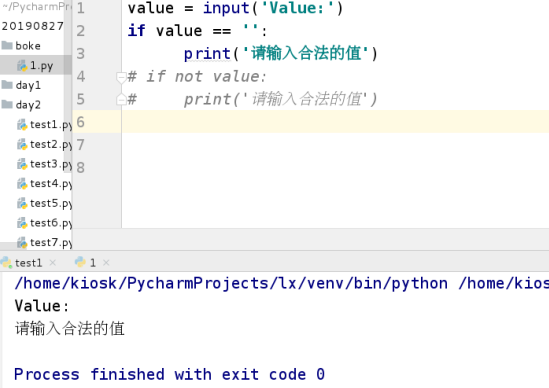The height and width of the screenshot is (388, 549).
Task: Click the Python file icon beside test3.py
Action: [22, 164]
